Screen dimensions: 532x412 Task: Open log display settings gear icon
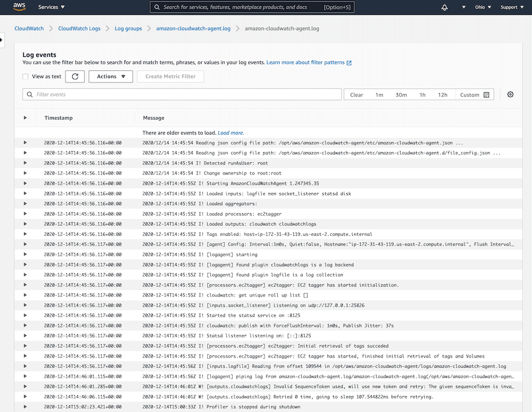tap(510, 95)
